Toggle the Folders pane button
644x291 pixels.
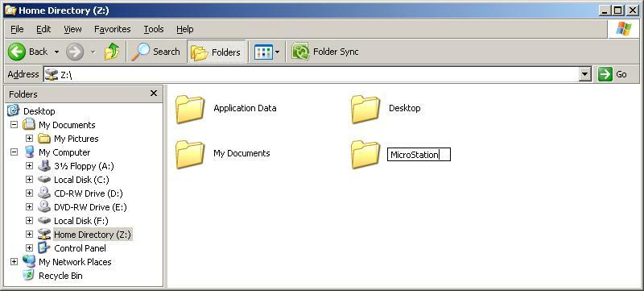tap(216, 52)
